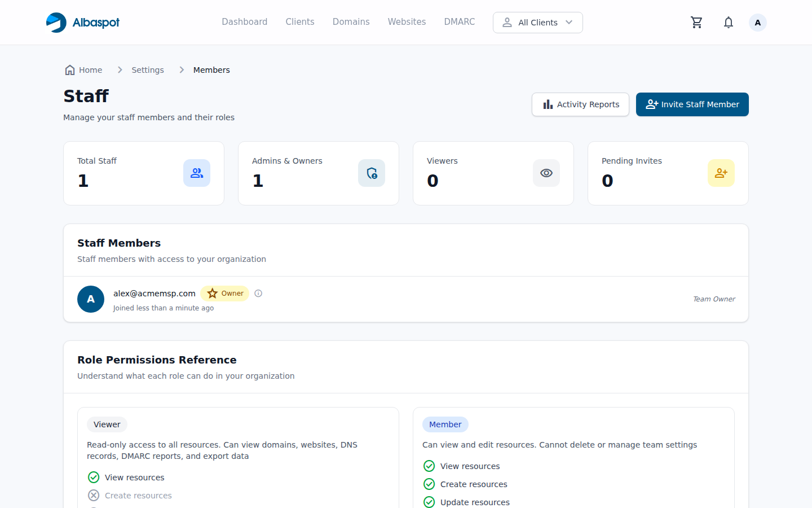Open Settings from the breadcrumb
Image resolution: width=812 pixels, height=508 pixels.
[x=147, y=69]
